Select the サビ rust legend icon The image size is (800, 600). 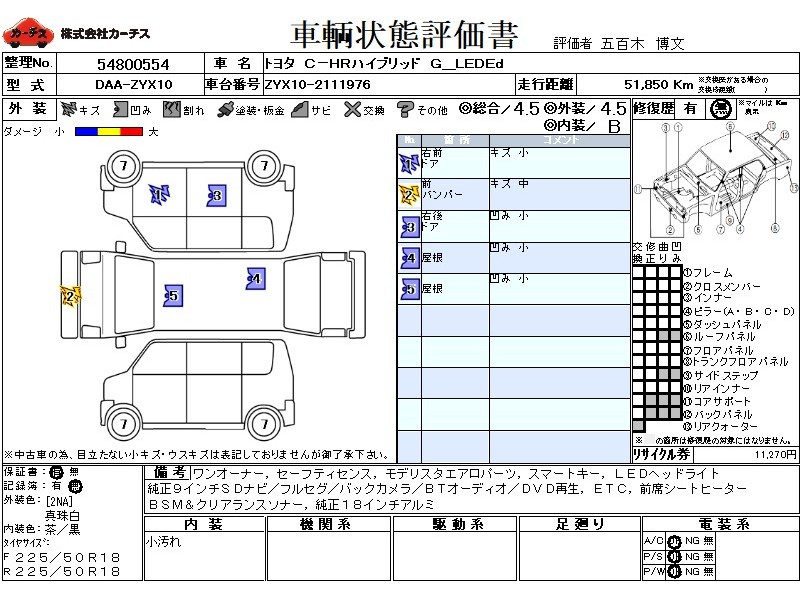pyautogui.click(x=298, y=110)
